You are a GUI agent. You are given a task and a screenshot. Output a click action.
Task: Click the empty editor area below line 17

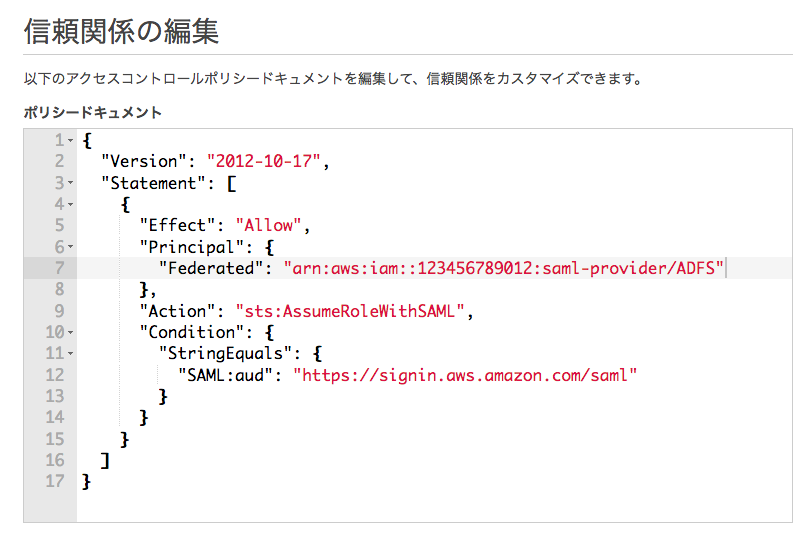434,506
